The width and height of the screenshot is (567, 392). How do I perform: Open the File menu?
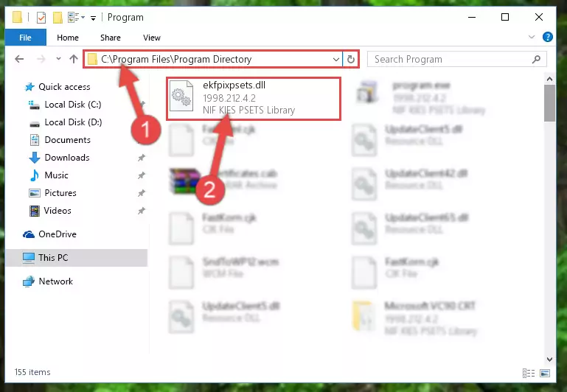25,38
